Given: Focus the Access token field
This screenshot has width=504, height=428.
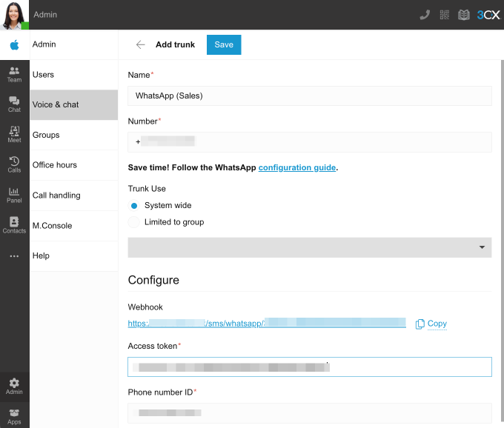Looking at the screenshot, I should pyautogui.click(x=310, y=367).
